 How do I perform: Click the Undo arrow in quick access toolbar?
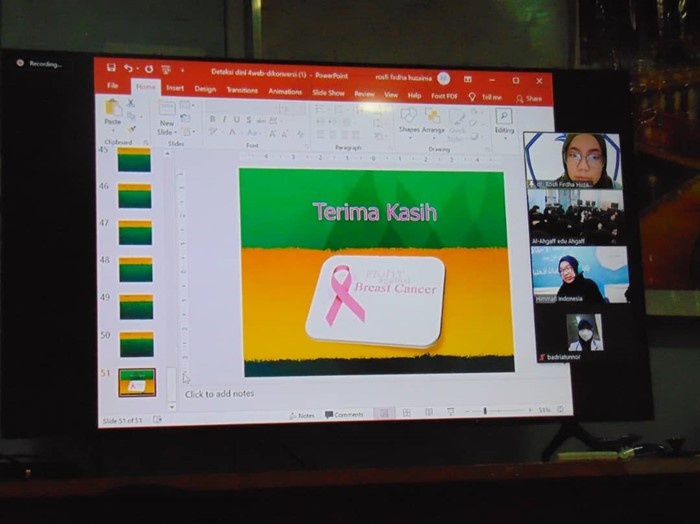click(129, 68)
